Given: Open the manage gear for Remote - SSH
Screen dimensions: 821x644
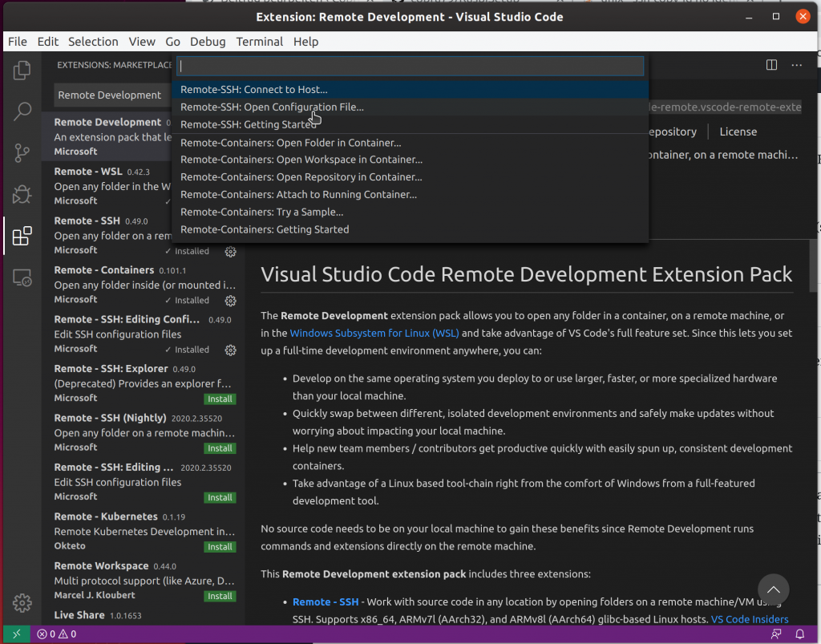Looking at the screenshot, I should coord(230,252).
